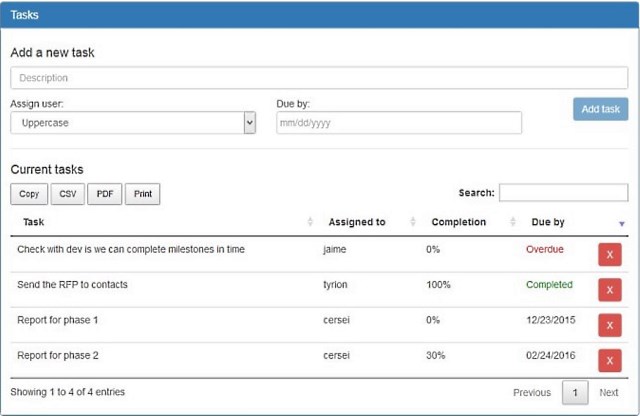Remove the 'Report for phase 1' task
This screenshot has width=640, height=416.
[x=610, y=325]
